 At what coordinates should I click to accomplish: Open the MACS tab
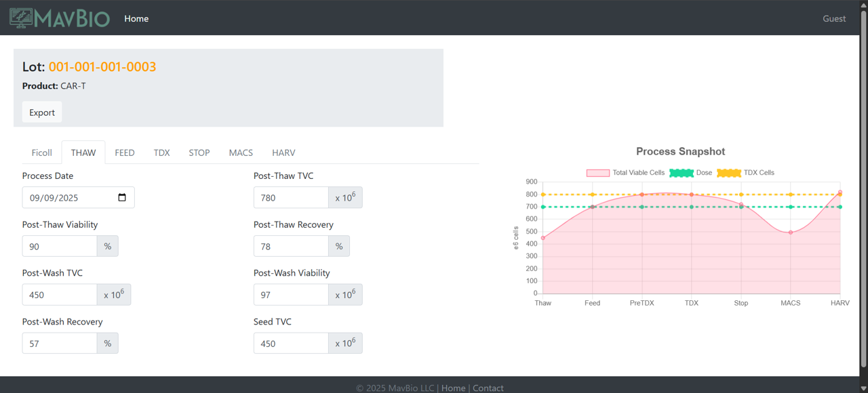tap(241, 152)
